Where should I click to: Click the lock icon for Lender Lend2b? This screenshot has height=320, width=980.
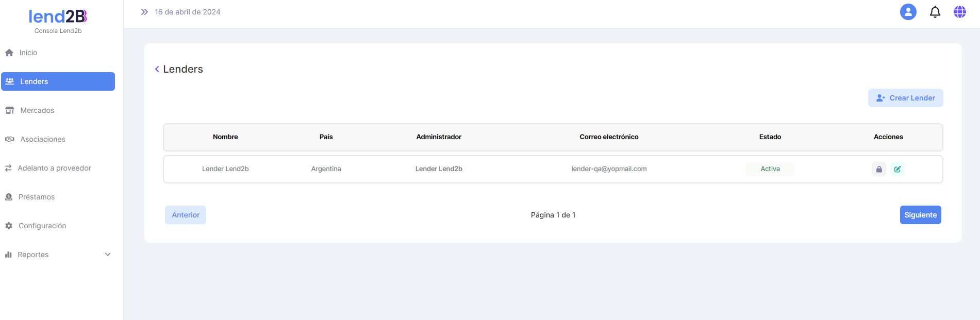879,169
